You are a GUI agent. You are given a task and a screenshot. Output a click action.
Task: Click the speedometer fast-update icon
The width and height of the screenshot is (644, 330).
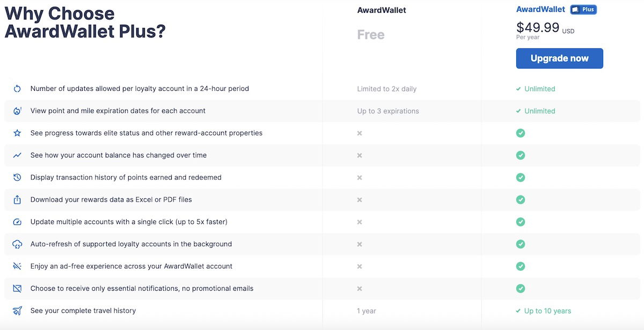[17, 222]
